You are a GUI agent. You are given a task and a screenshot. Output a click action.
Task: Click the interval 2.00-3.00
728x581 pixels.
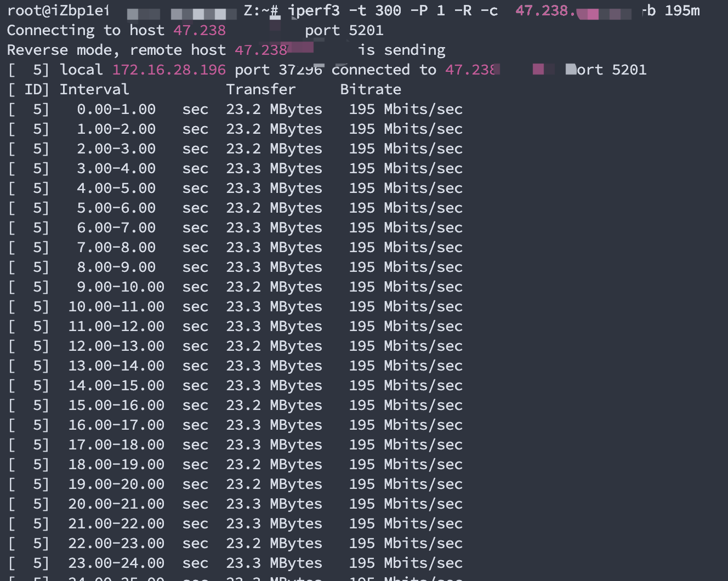116,149
